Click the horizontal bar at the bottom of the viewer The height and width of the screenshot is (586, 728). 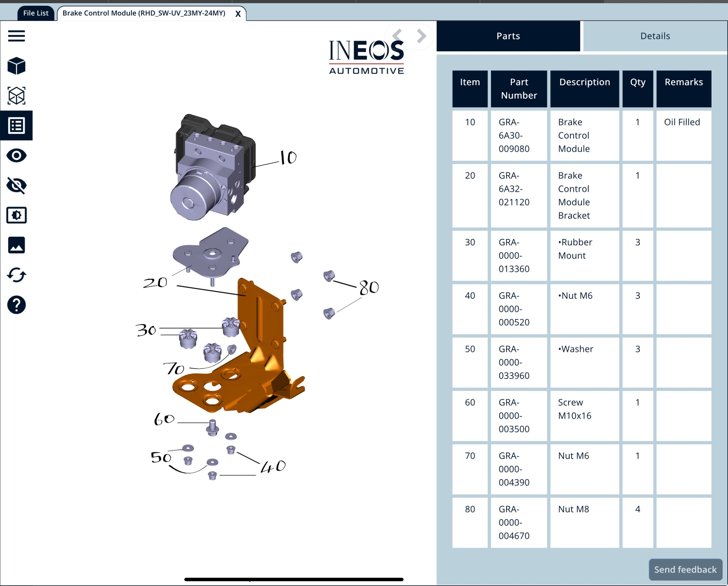point(293,579)
